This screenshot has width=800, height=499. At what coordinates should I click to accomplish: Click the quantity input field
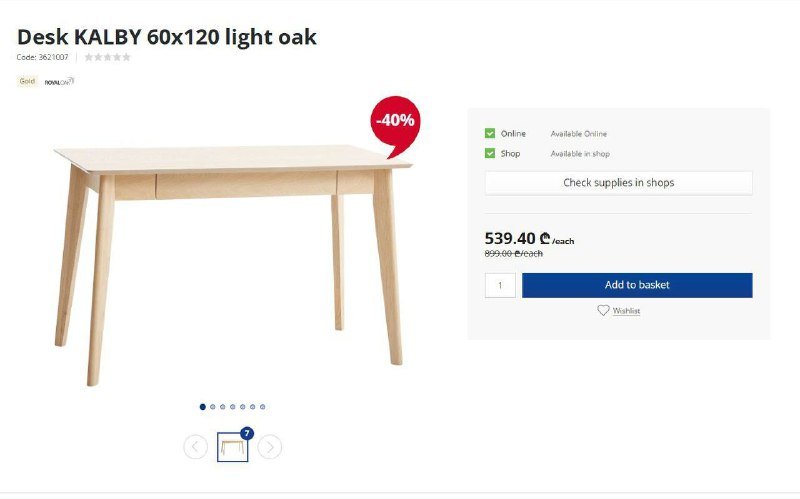pyautogui.click(x=500, y=285)
